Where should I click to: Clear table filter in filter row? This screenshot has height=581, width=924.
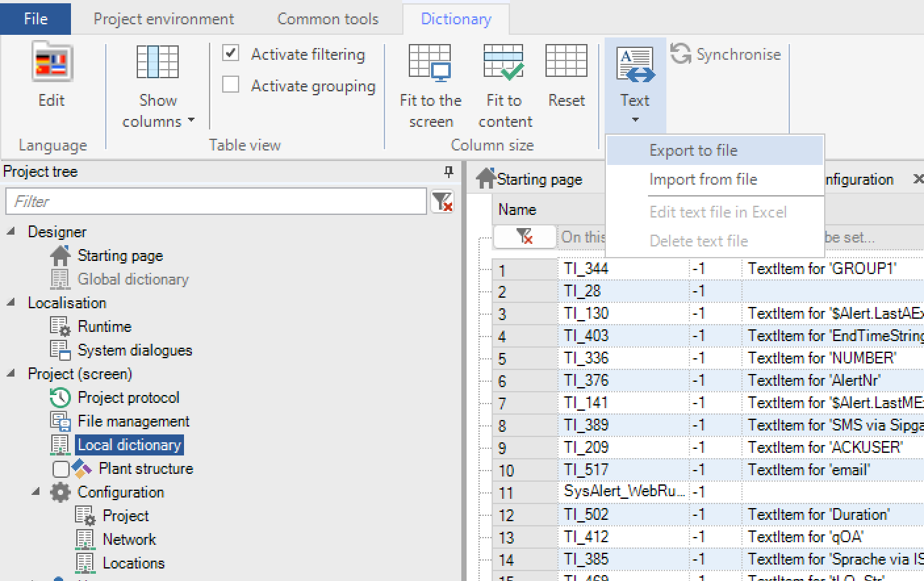pos(524,236)
